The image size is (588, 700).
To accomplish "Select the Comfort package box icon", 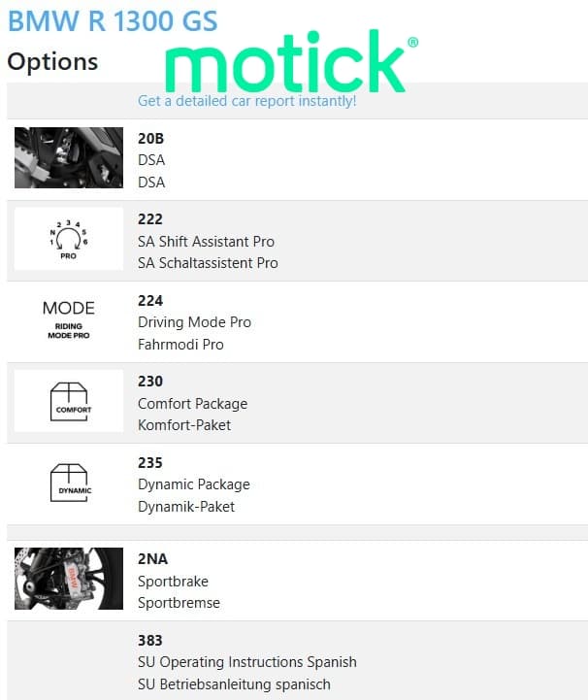I will pyautogui.click(x=69, y=401).
